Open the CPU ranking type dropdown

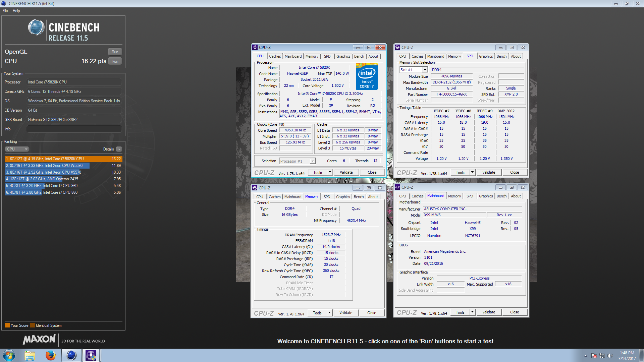coord(17,149)
